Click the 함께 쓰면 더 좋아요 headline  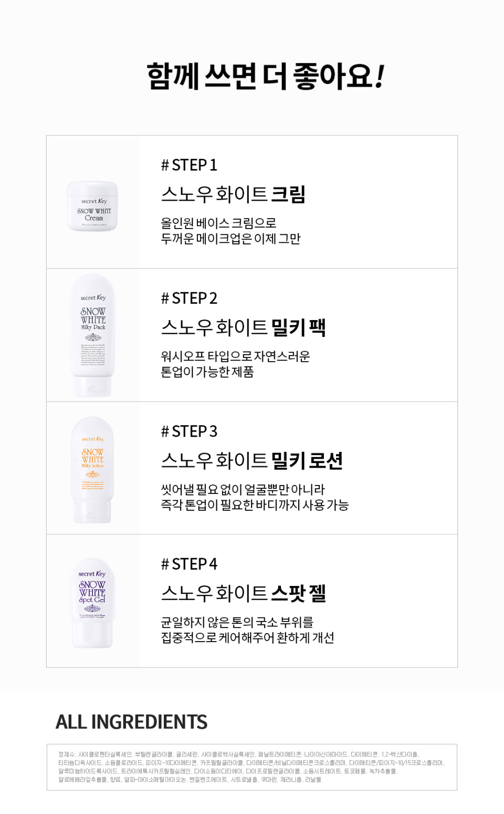pos(265,77)
